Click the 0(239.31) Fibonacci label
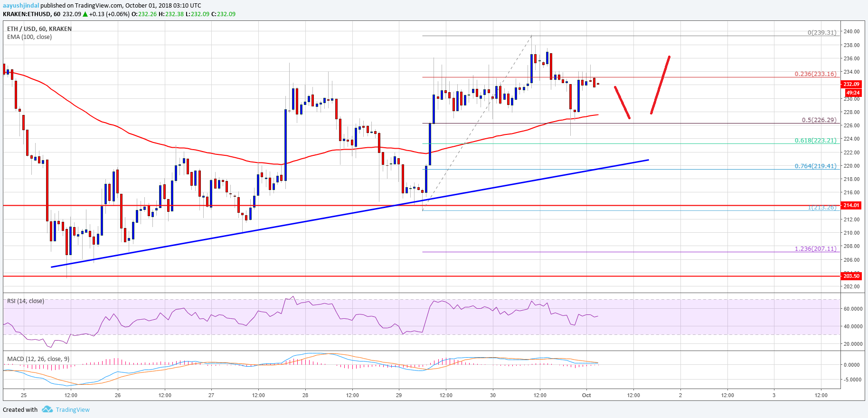Image resolution: width=868 pixels, height=418 pixels. coord(822,33)
